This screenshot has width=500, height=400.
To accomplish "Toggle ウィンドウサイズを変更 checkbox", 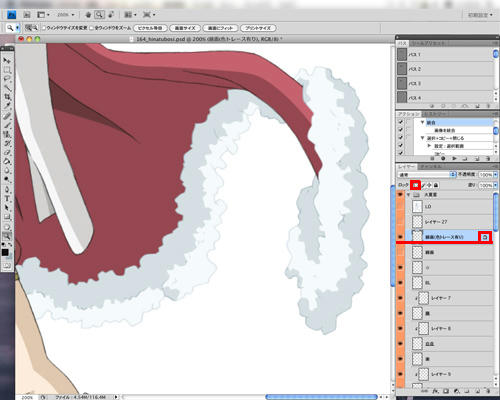I will [x=44, y=28].
